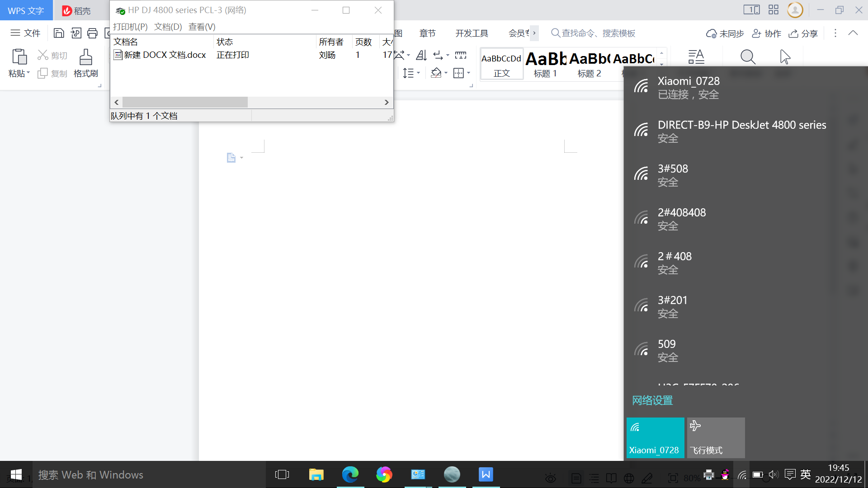Toggle airplane mode (飞行模式) tile
The image size is (868, 488).
tap(716, 437)
